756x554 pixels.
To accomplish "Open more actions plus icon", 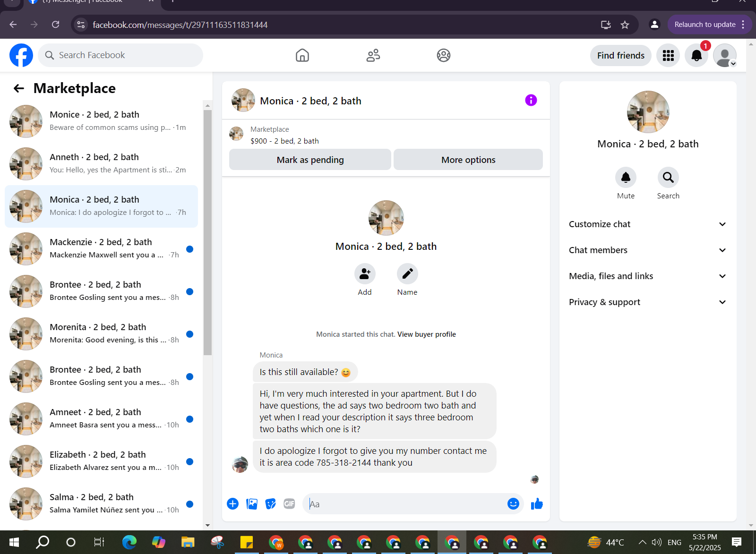I will click(x=232, y=504).
